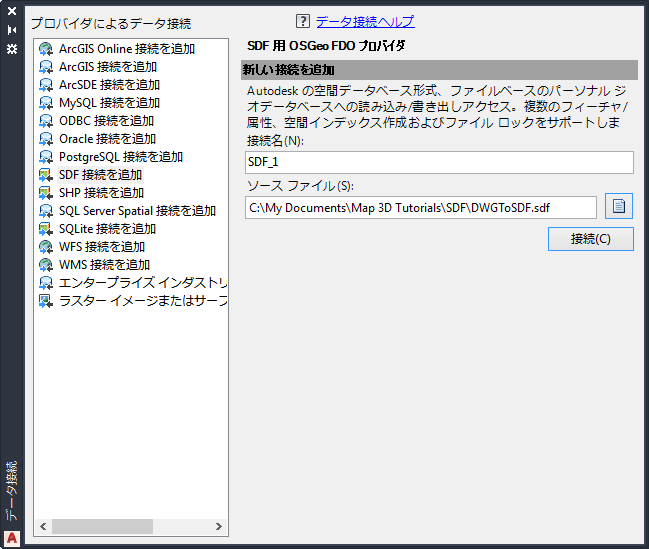
Task: Select ArcGIS Online 接続を追加
Action: (127, 49)
